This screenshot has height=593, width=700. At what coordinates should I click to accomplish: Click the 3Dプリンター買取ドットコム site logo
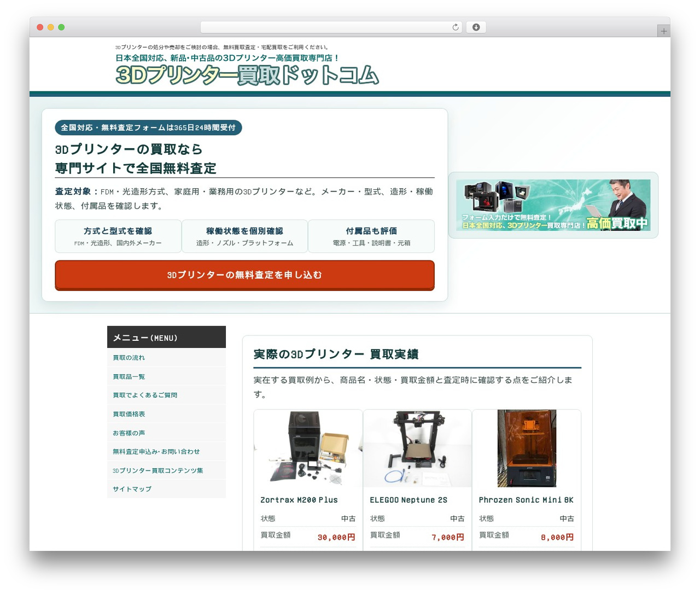pyautogui.click(x=247, y=75)
